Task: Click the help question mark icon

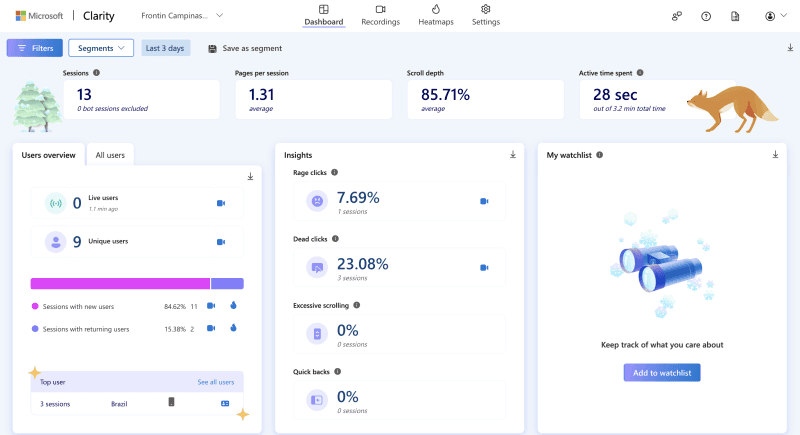Action: (x=706, y=16)
